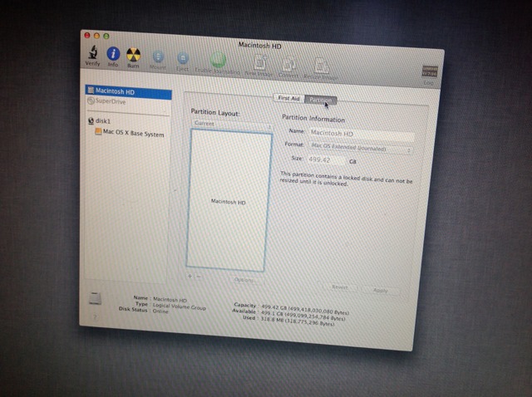The width and height of the screenshot is (532, 397).
Task: Click the Convert toolbar icon
Action: pos(288,65)
